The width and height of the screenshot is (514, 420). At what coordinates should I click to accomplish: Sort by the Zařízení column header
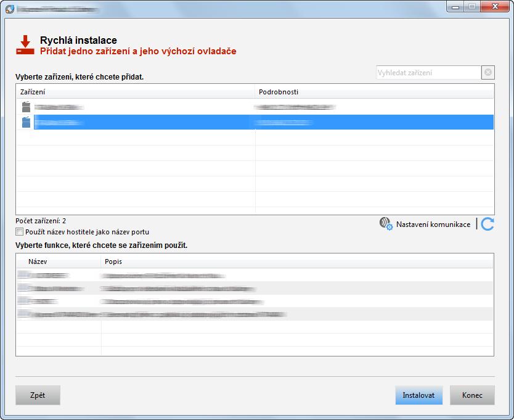(x=136, y=92)
